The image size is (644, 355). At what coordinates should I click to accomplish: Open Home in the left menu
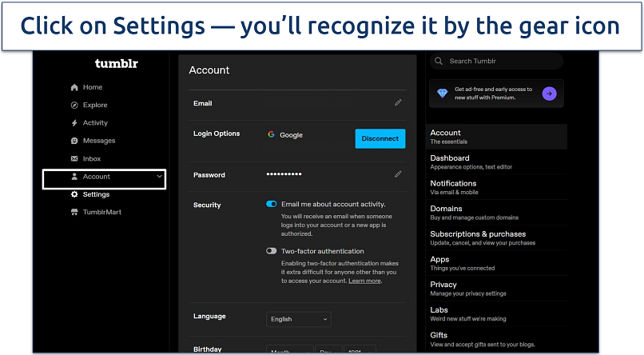pos(93,87)
